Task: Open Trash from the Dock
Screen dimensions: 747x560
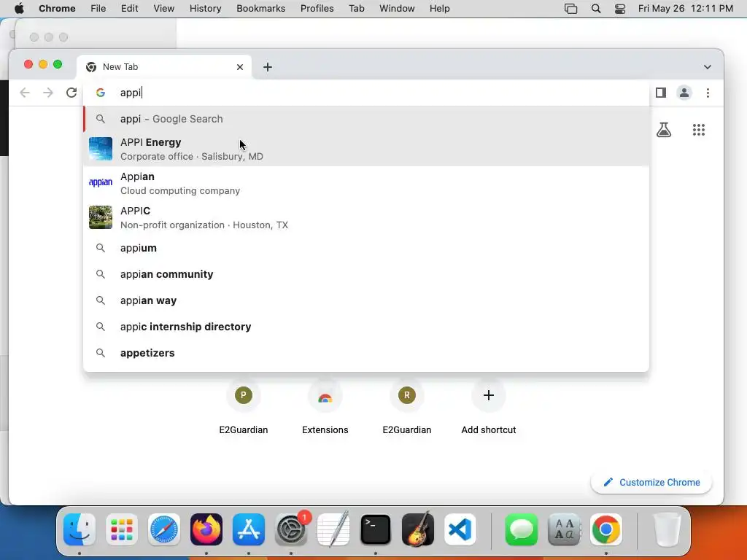Action: click(667, 529)
